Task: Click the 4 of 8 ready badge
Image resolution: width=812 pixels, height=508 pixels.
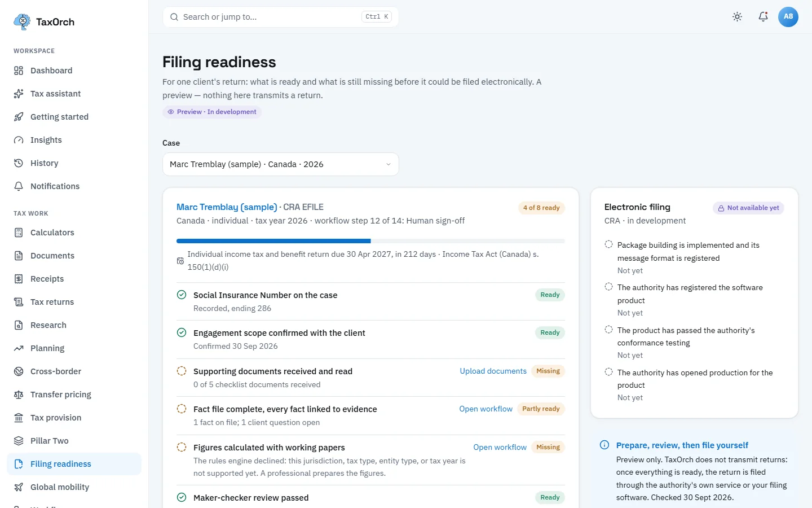Action: click(x=541, y=208)
